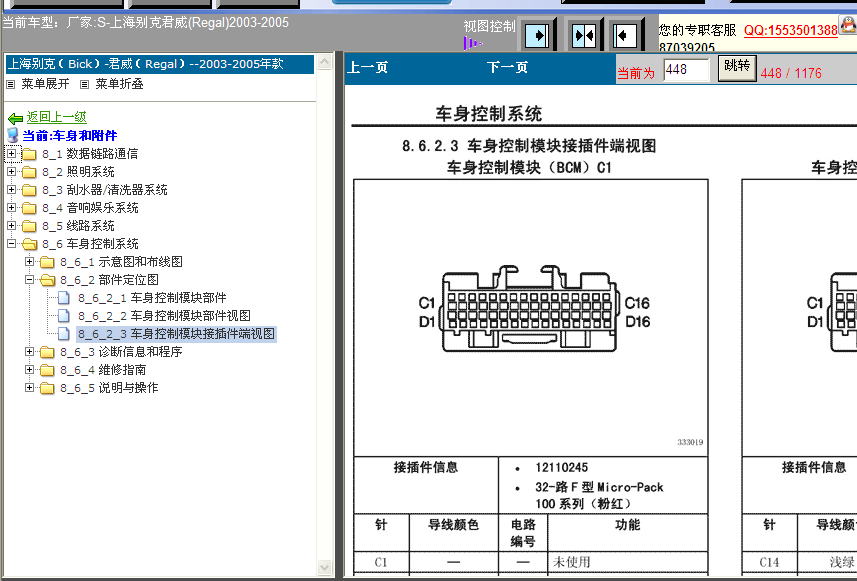The image size is (857, 581).
Task: Click the folder icon for 8_6_1 示意图和布线图
Action: pyautogui.click(x=48, y=262)
